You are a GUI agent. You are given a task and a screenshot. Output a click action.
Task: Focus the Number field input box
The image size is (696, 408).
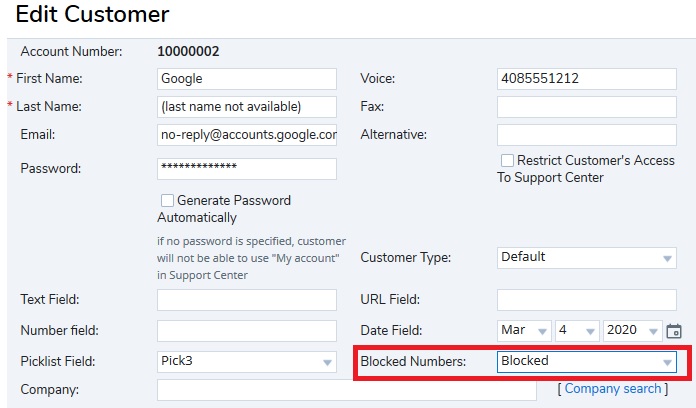[x=246, y=331]
